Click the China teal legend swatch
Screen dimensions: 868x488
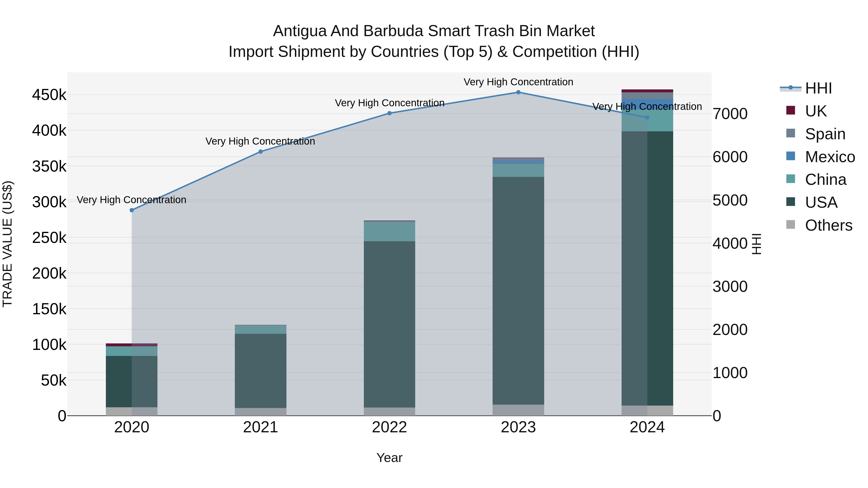click(791, 179)
